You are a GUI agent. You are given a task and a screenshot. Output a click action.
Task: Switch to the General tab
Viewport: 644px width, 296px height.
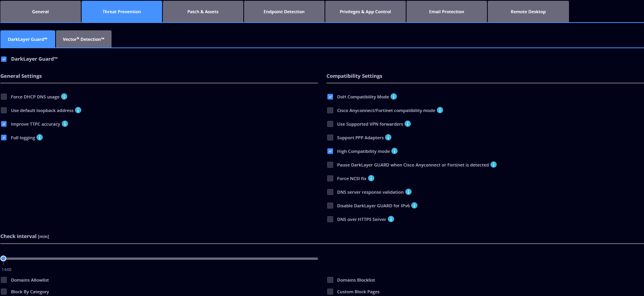coord(40,12)
